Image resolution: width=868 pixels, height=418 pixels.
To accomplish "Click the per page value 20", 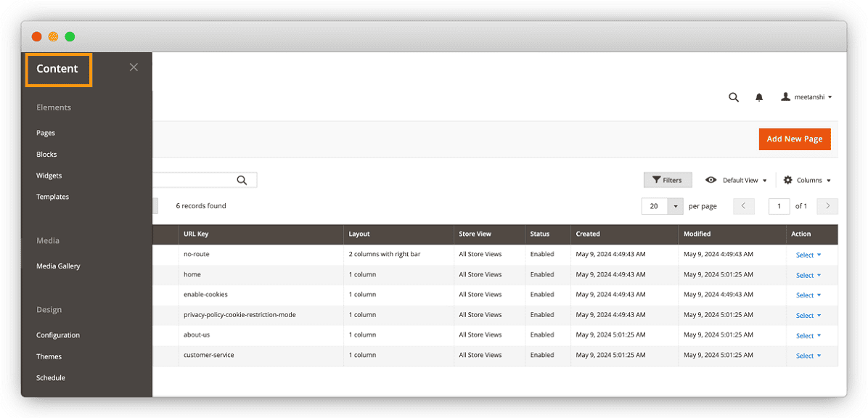I will point(655,206).
